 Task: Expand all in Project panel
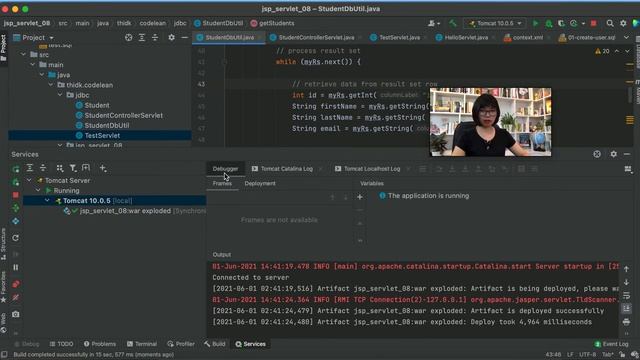click(x=142, y=38)
